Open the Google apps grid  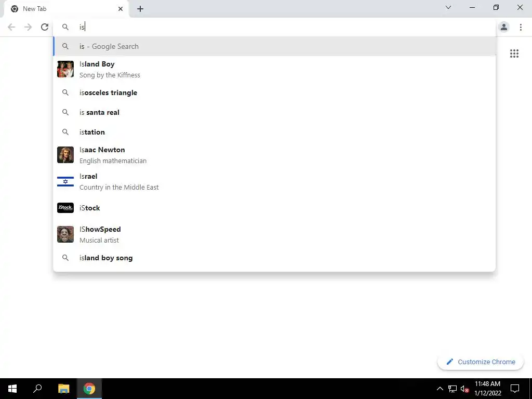514,54
